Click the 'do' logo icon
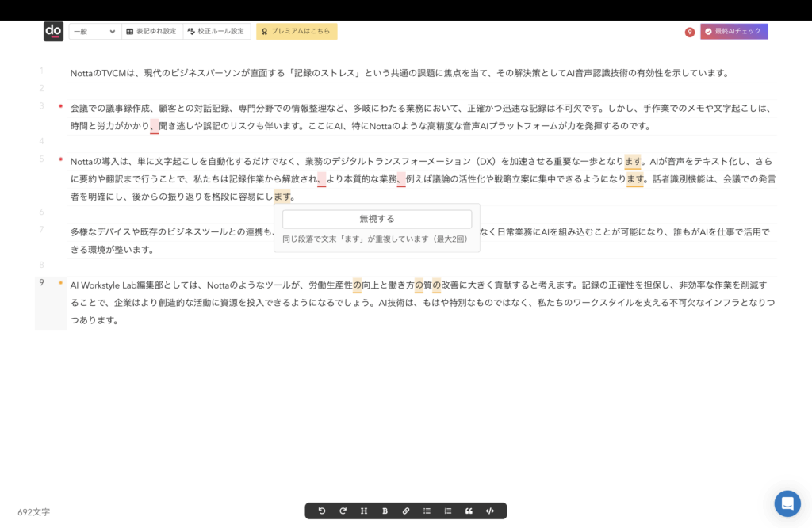This screenshot has height=528, width=812. (x=53, y=32)
